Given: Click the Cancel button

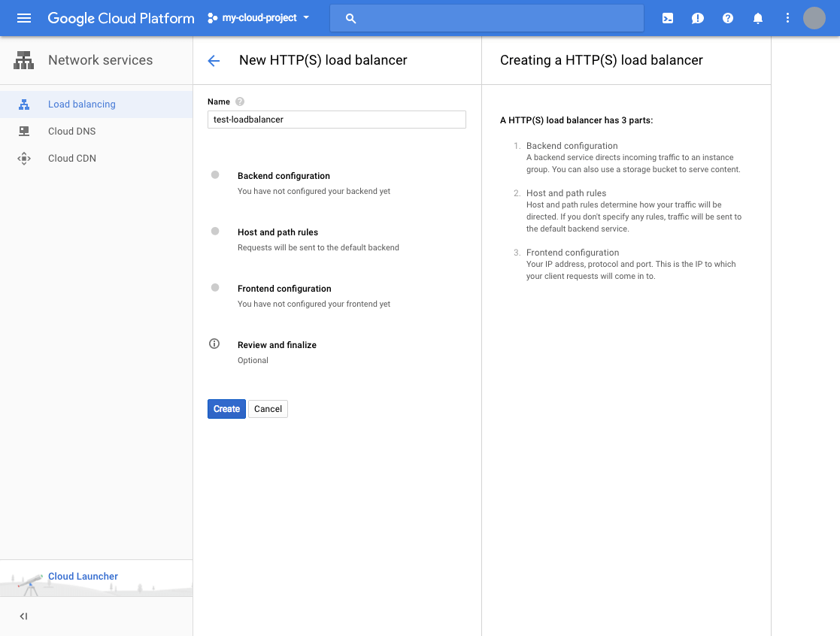Looking at the screenshot, I should tap(268, 409).
